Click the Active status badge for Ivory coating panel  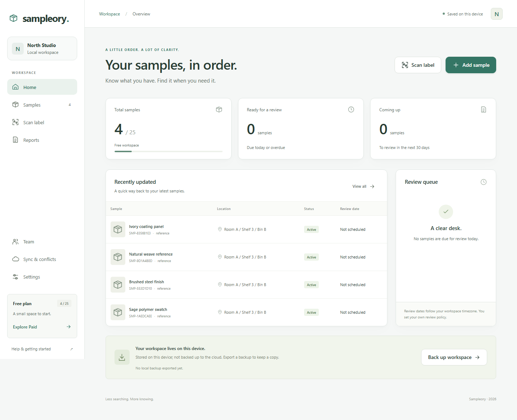coord(311,229)
